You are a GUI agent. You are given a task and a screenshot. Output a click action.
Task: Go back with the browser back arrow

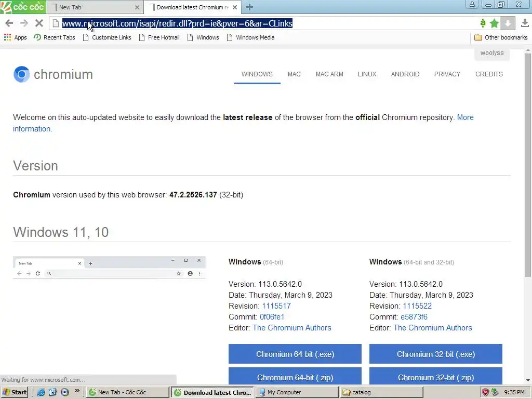click(9, 23)
